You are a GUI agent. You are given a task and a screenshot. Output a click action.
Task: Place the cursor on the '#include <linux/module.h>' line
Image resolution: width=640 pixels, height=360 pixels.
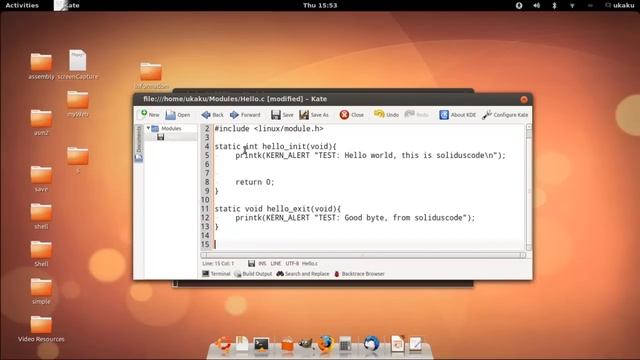pos(269,129)
